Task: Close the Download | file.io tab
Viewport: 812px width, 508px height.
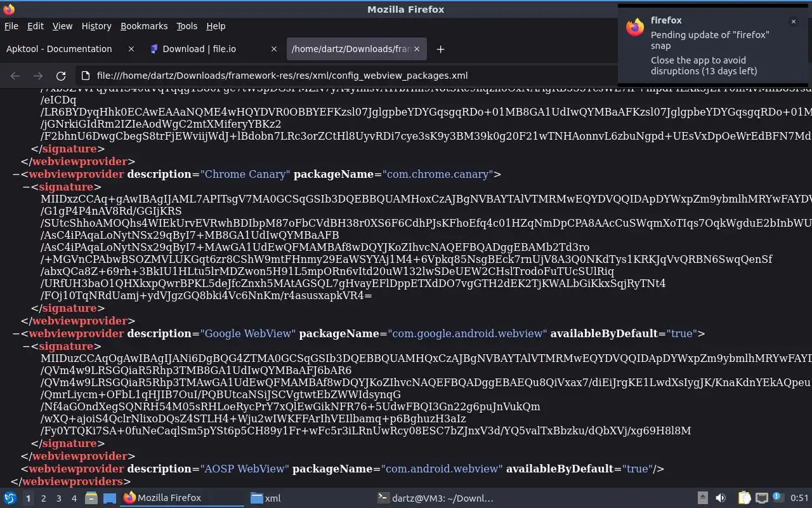Action: (274, 49)
